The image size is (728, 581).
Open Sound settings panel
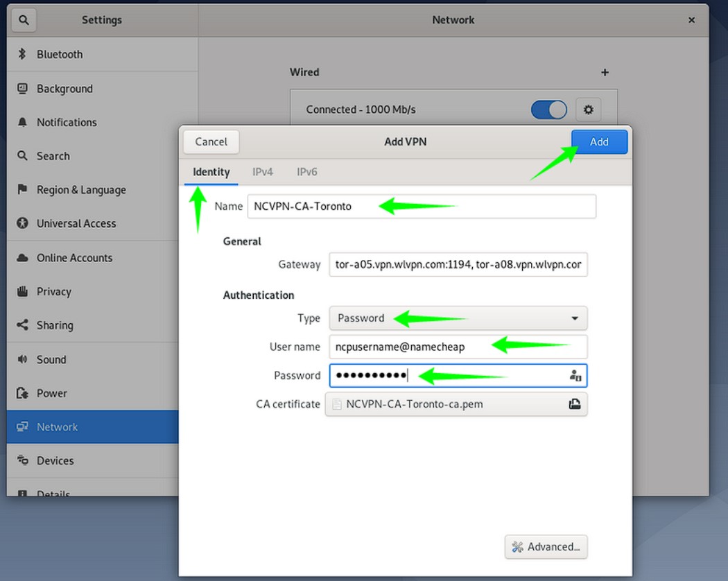pyautogui.click(x=93, y=359)
